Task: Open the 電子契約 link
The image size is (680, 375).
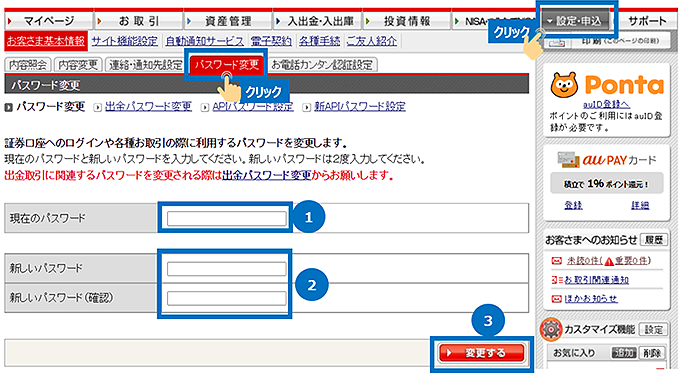Action: (x=271, y=41)
